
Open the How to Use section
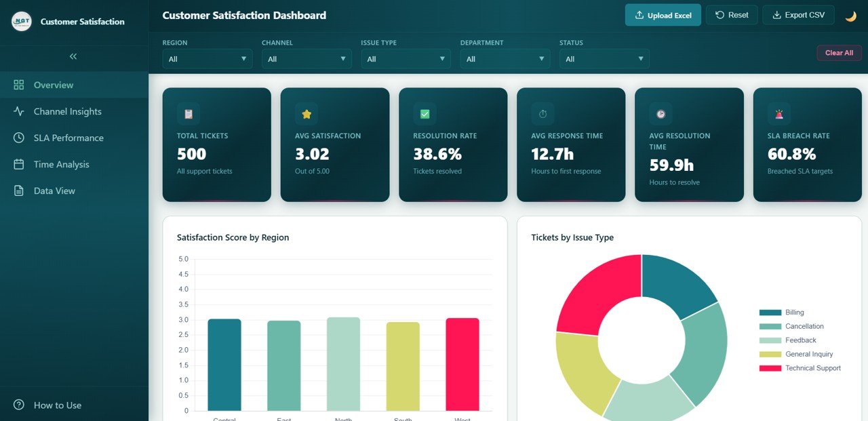57,405
